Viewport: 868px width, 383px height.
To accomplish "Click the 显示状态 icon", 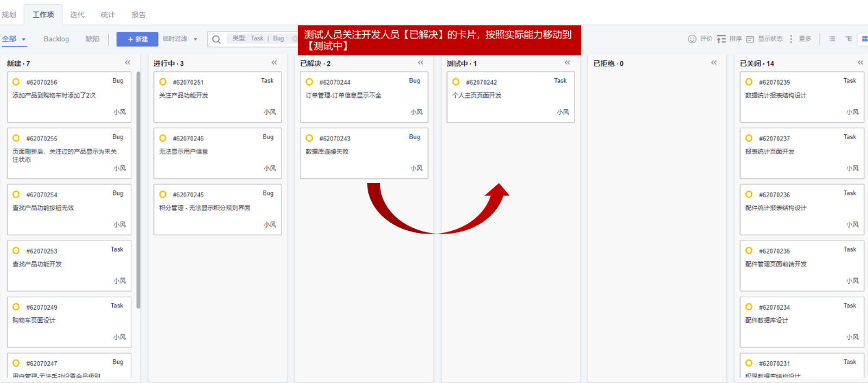I will pos(750,39).
